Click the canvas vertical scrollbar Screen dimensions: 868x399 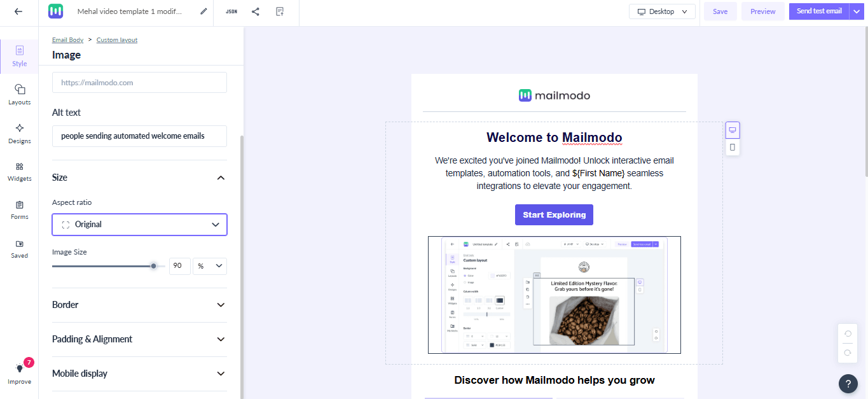(x=865, y=102)
